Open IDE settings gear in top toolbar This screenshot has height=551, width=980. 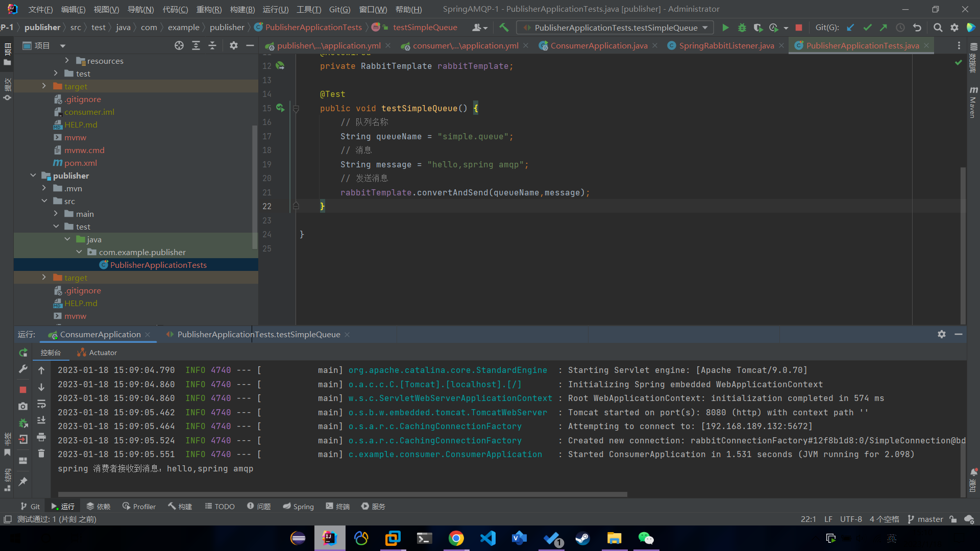pos(954,28)
